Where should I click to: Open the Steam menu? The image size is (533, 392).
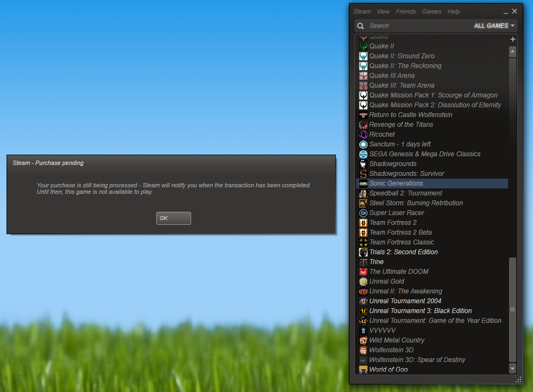point(362,11)
